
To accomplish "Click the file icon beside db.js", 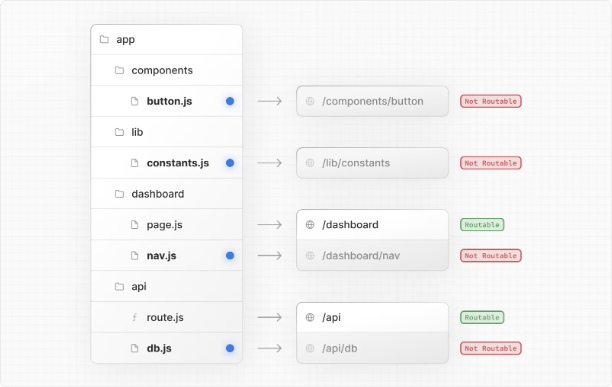I will coord(135,348).
